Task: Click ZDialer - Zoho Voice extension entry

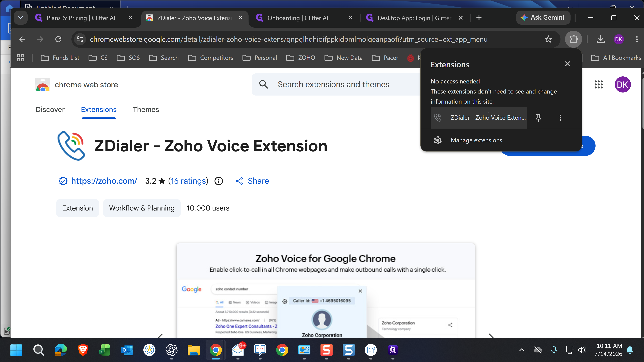Action: [479, 118]
